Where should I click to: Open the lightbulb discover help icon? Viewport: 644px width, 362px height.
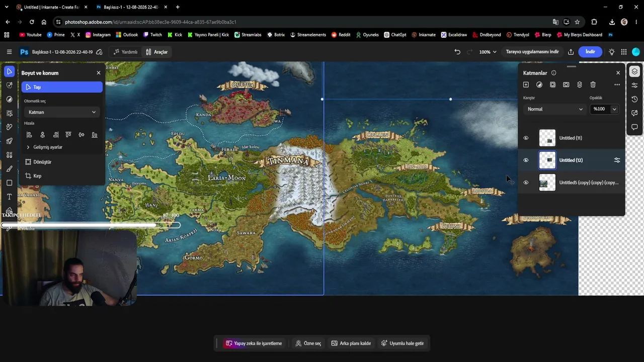612,52
